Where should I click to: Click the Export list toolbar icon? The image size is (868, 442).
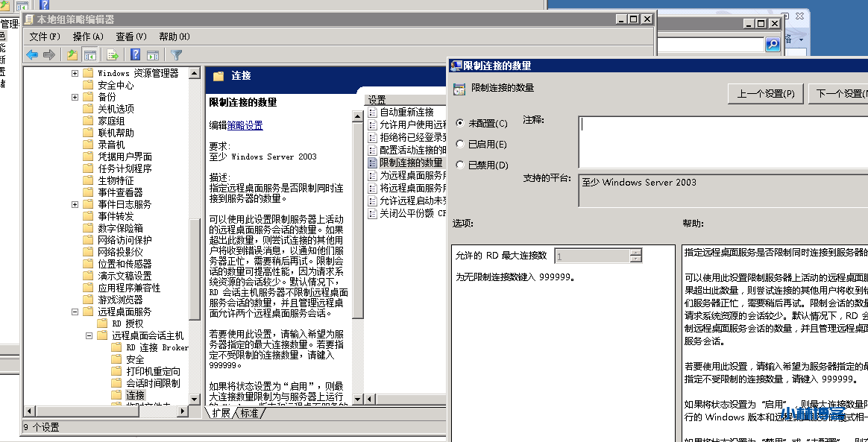pos(113,54)
